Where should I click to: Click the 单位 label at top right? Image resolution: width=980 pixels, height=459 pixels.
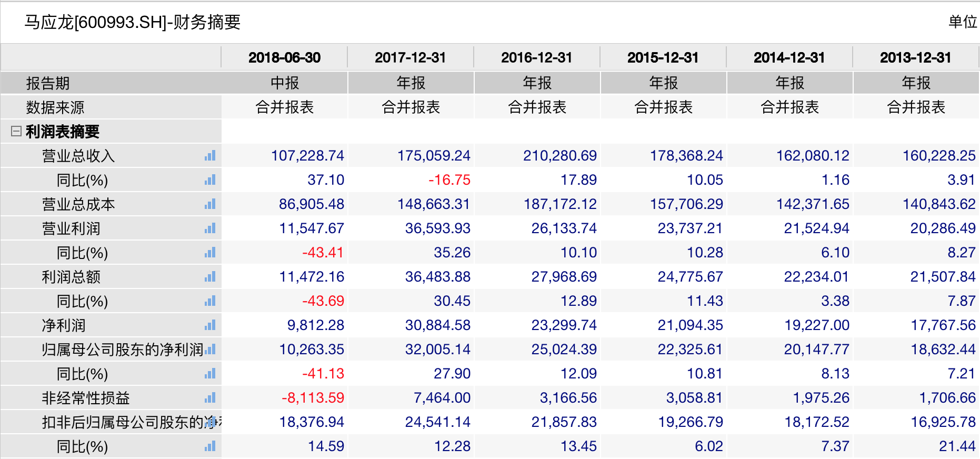pos(963,22)
